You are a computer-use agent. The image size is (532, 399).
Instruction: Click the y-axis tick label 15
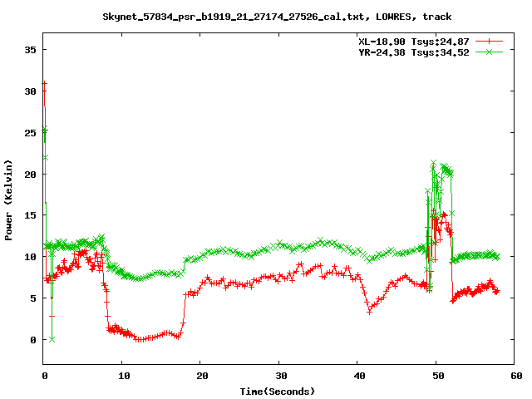pyautogui.click(x=30, y=215)
